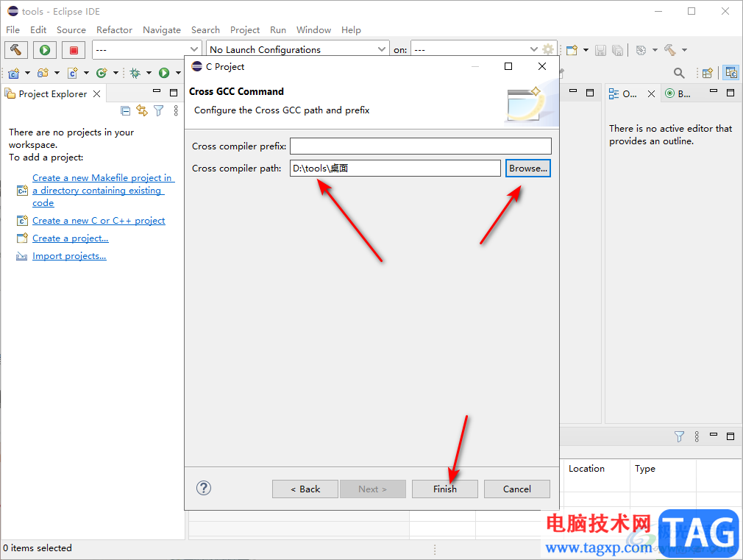Maximize the Project Explorer view
Screen dimensions: 743x560
[174, 93]
